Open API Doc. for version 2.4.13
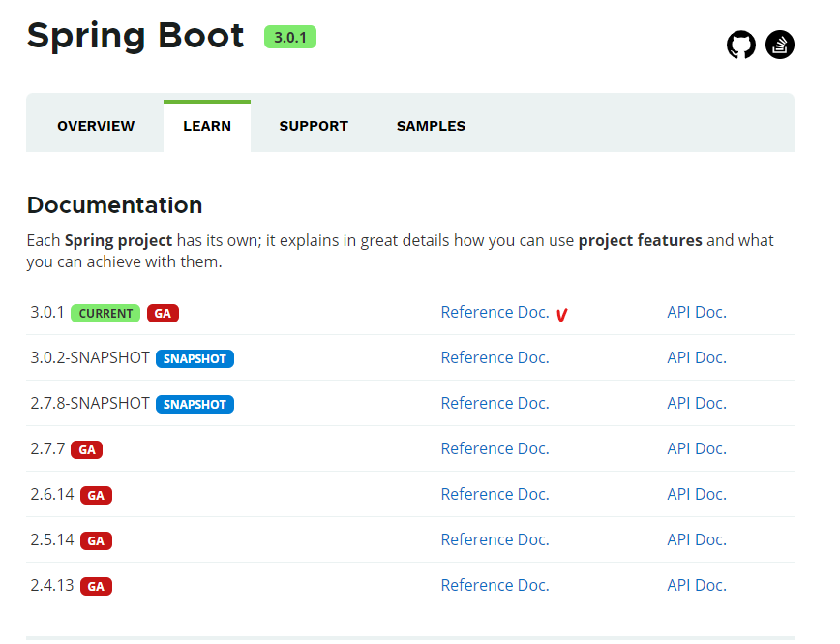This screenshot has width=840, height=644. pyautogui.click(x=697, y=586)
